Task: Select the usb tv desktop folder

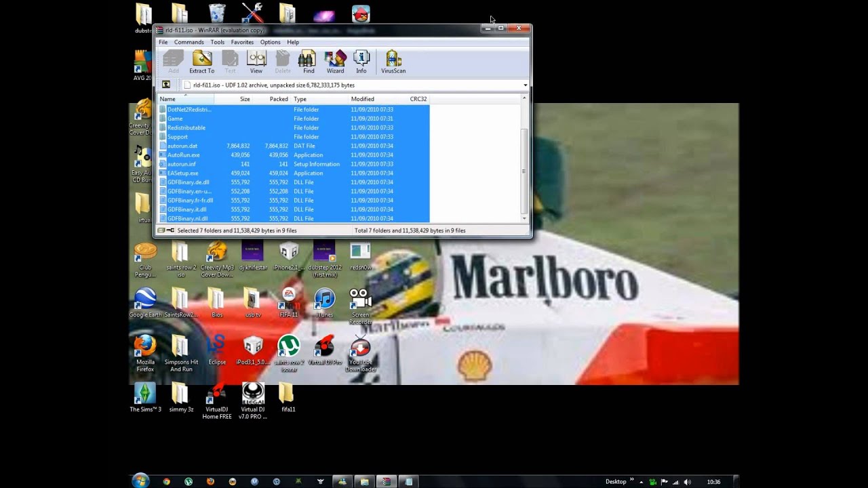Action: click(x=253, y=302)
